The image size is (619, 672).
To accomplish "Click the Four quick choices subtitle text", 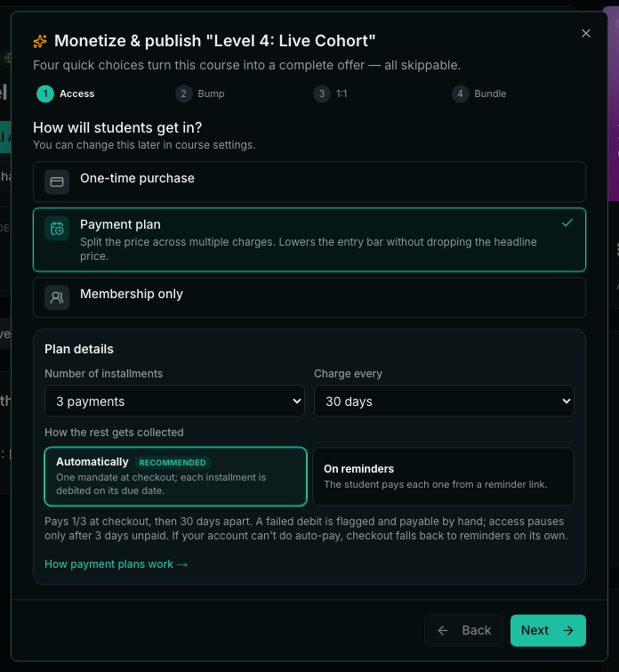I will [x=246, y=65].
